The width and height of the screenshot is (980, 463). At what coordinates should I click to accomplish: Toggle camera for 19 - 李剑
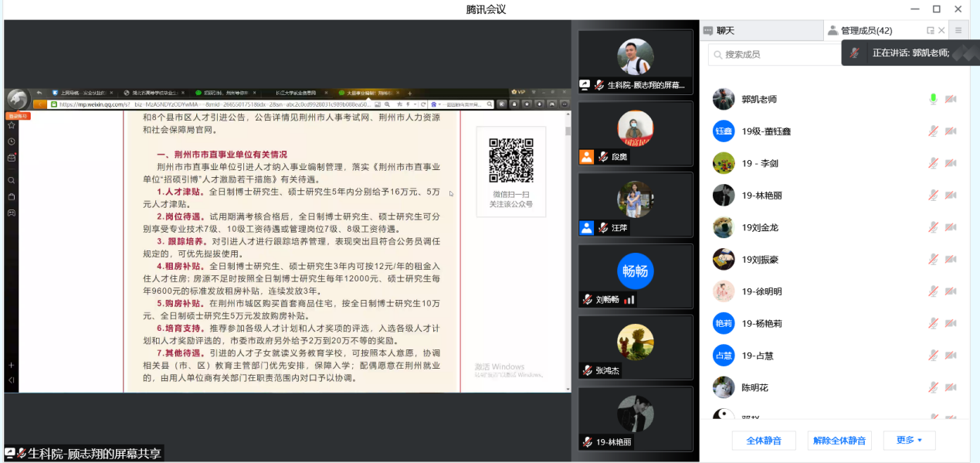tap(951, 163)
